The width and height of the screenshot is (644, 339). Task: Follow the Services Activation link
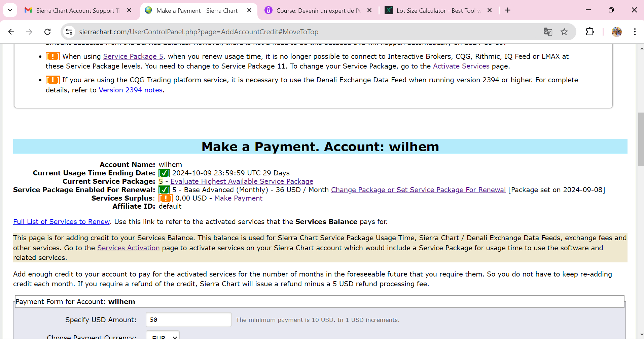pyautogui.click(x=129, y=248)
